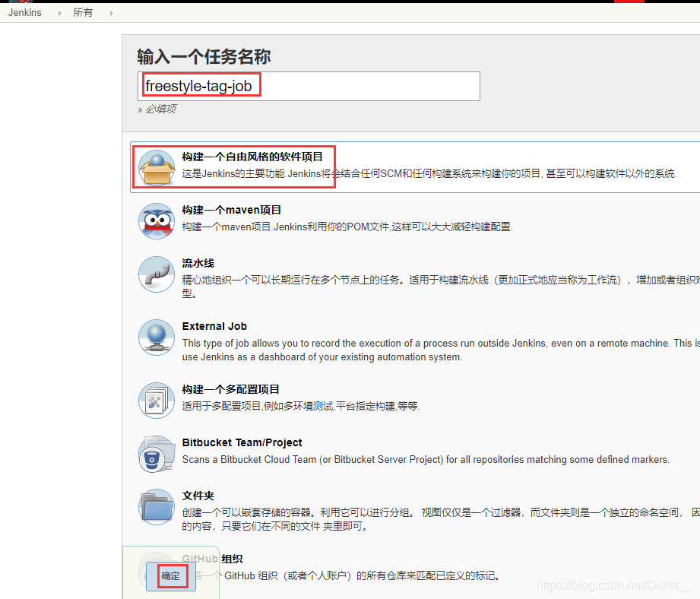Click the Bitbucket repositories description text
The width and height of the screenshot is (700, 599).
coord(426,459)
